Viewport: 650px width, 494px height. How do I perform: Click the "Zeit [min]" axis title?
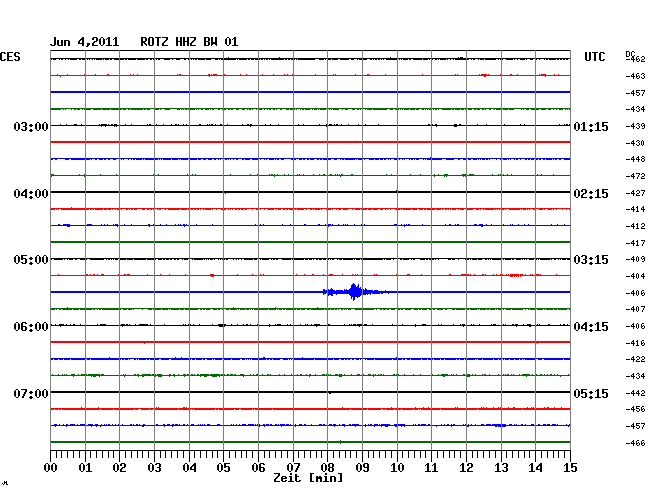coord(308,478)
